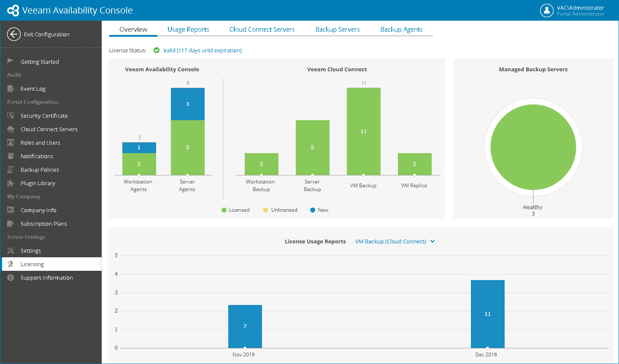Open the VM Backup (Cloud Connect) report dropdown

395,241
